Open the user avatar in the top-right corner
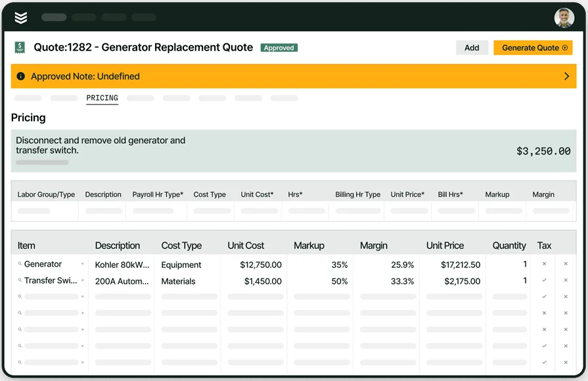Image resolution: width=588 pixels, height=381 pixels. pos(564,17)
